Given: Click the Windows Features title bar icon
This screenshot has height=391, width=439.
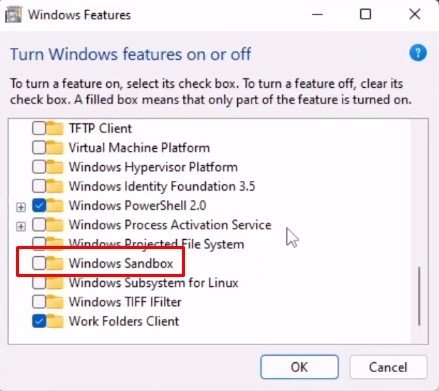Looking at the screenshot, I should (x=13, y=15).
